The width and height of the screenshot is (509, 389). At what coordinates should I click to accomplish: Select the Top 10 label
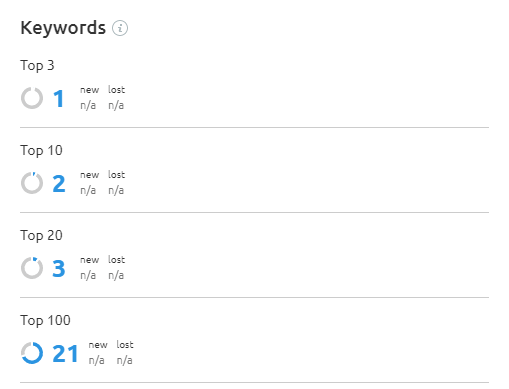41,151
